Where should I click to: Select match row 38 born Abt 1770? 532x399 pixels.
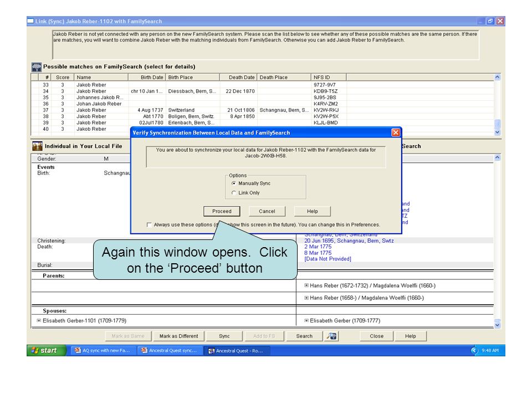[x=262, y=116]
